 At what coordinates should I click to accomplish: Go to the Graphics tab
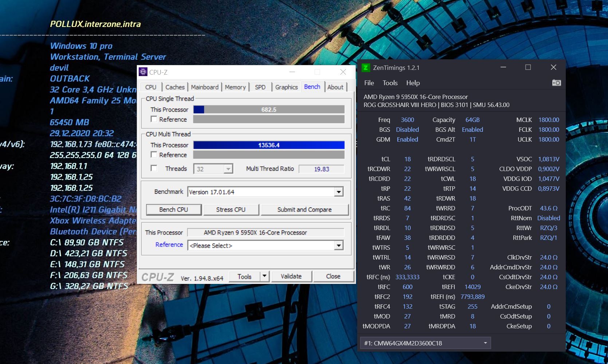pos(287,87)
